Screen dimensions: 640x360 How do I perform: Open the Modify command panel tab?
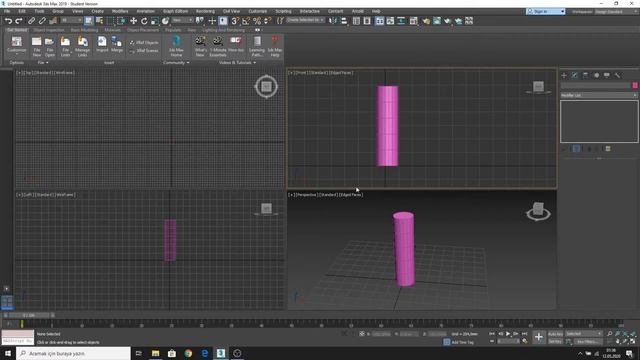575,76
